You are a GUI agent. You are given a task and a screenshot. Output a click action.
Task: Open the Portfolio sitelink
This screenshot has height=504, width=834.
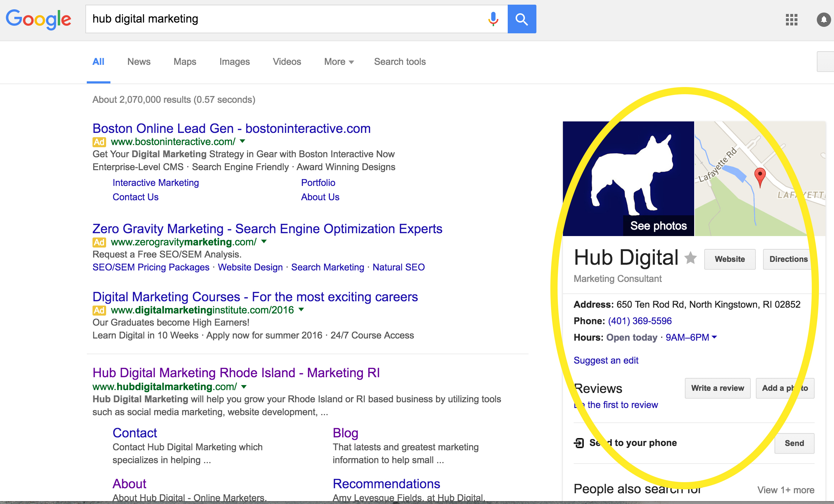pos(318,183)
